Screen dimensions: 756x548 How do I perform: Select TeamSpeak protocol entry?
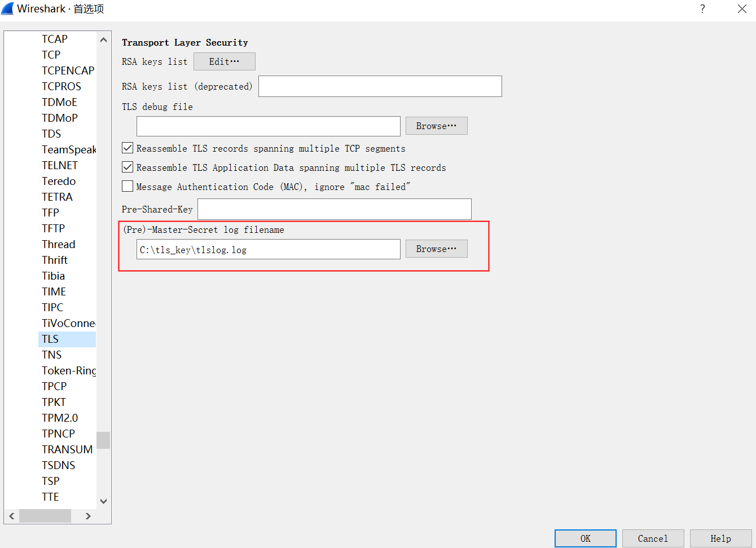pyautogui.click(x=68, y=149)
